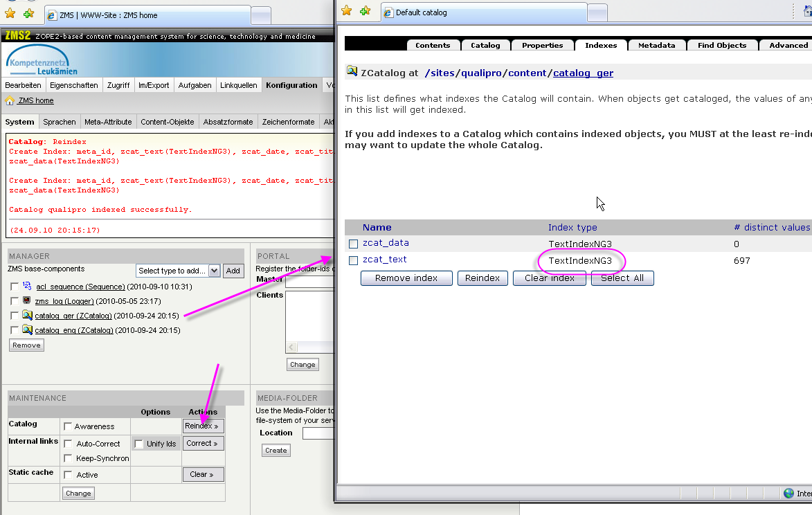812x515 pixels.
Task: Enable Keep-Synchron for internal links
Action: coord(68,458)
